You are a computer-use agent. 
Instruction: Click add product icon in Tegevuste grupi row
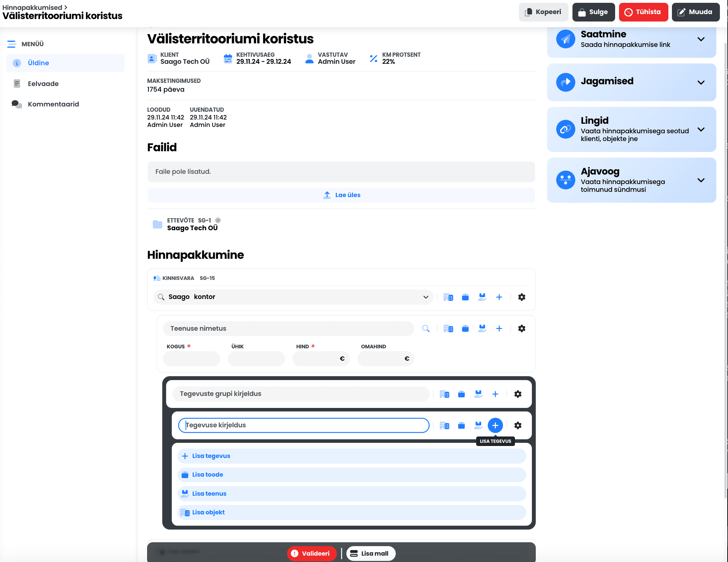point(461,394)
